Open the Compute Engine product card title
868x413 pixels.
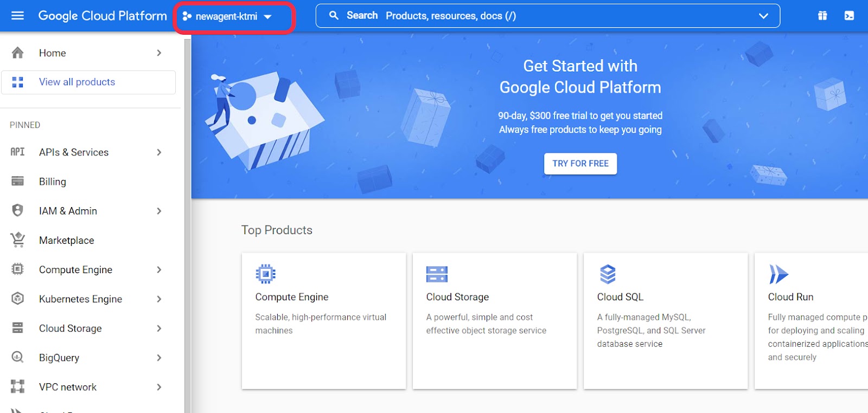click(292, 297)
